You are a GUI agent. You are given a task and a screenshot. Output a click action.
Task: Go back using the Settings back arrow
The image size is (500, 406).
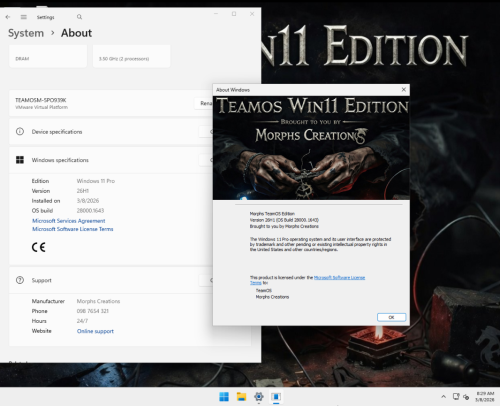(8, 17)
